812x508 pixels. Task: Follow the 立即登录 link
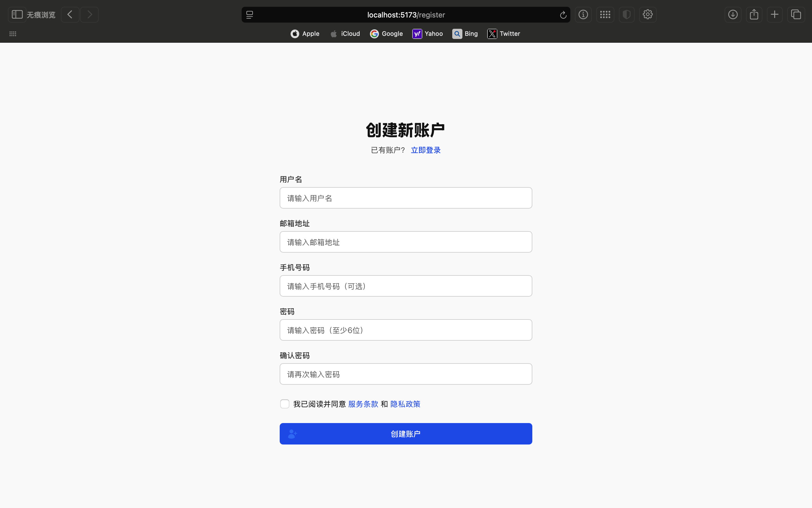(x=425, y=150)
